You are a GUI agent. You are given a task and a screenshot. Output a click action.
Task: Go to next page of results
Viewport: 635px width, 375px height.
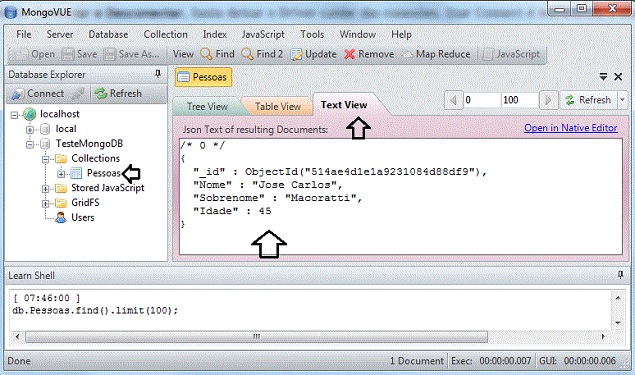coord(548,100)
